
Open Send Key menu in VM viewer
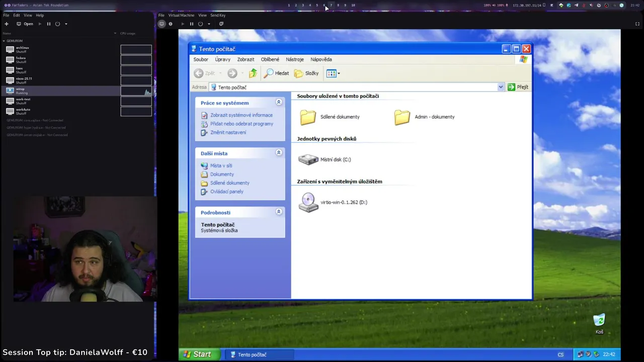pyautogui.click(x=218, y=15)
